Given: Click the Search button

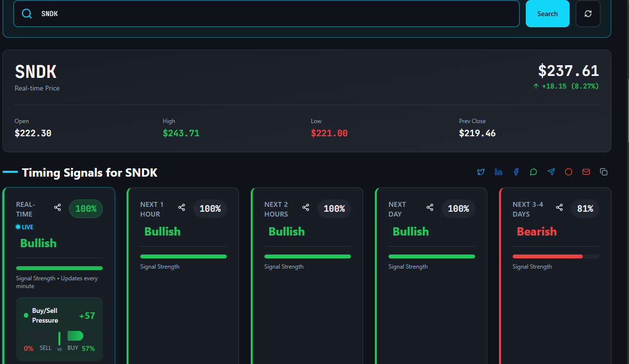Looking at the screenshot, I should coord(548,14).
